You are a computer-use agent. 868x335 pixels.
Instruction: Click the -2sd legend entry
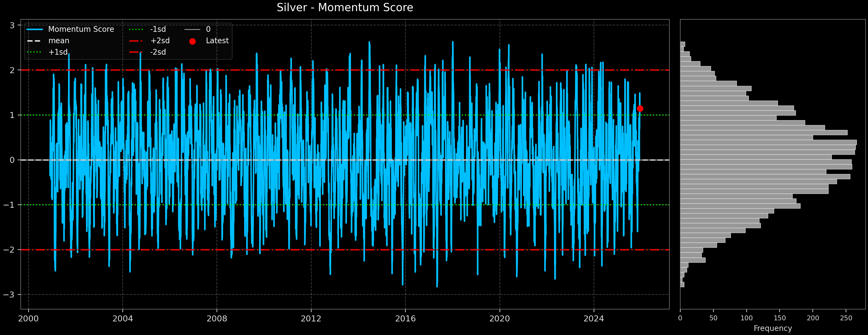158,52
